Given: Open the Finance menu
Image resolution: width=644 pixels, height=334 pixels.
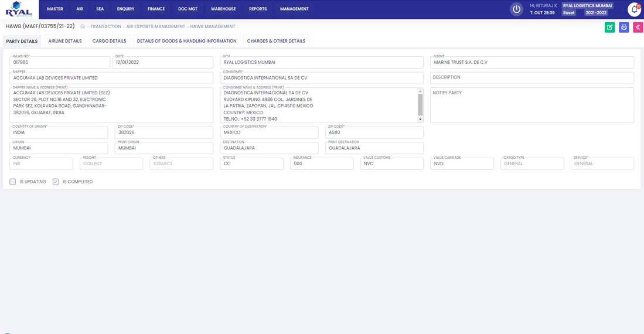Looking at the screenshot, I should (x=156, y=9).
